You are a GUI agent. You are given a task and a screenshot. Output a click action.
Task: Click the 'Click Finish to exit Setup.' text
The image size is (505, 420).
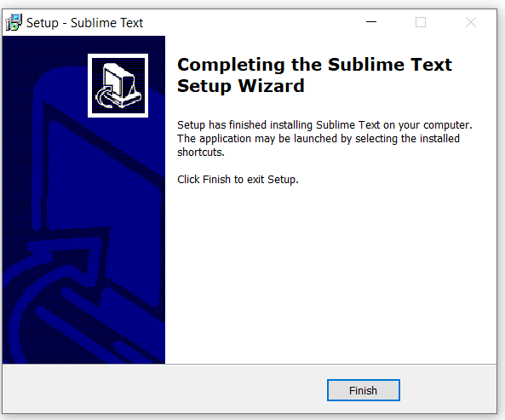pyautogui.click(x=238, y=180)
